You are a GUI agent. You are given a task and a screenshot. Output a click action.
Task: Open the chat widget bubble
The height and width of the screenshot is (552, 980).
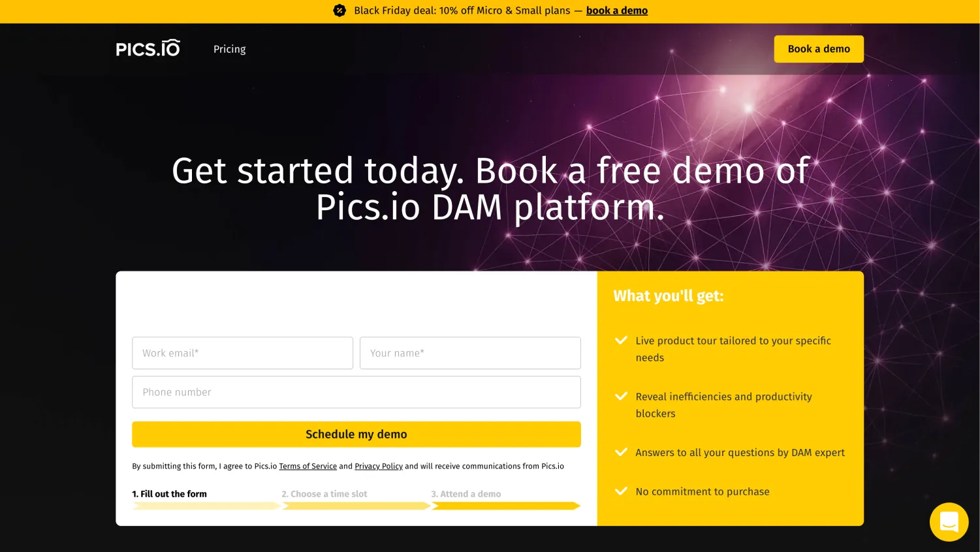coord(949,521)
